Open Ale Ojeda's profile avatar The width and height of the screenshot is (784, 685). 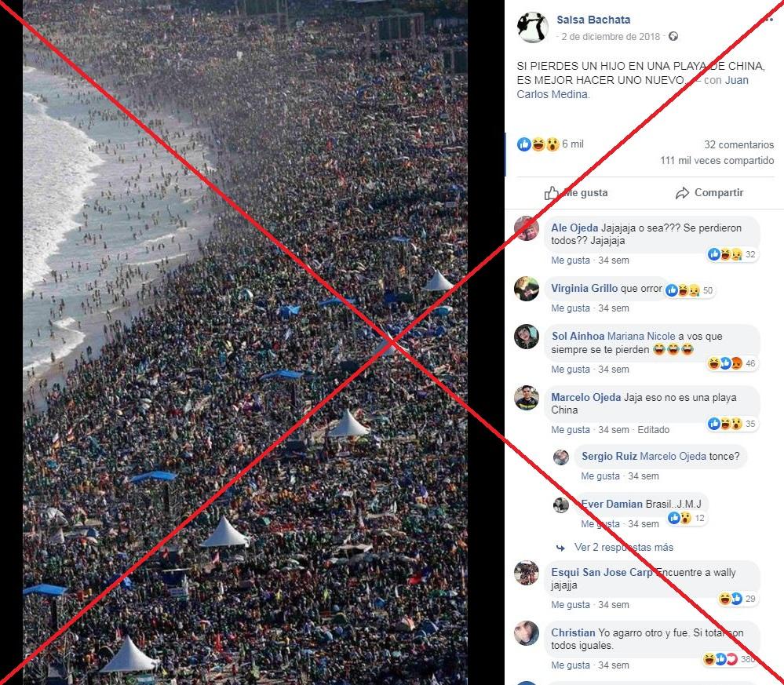[527, 228]
